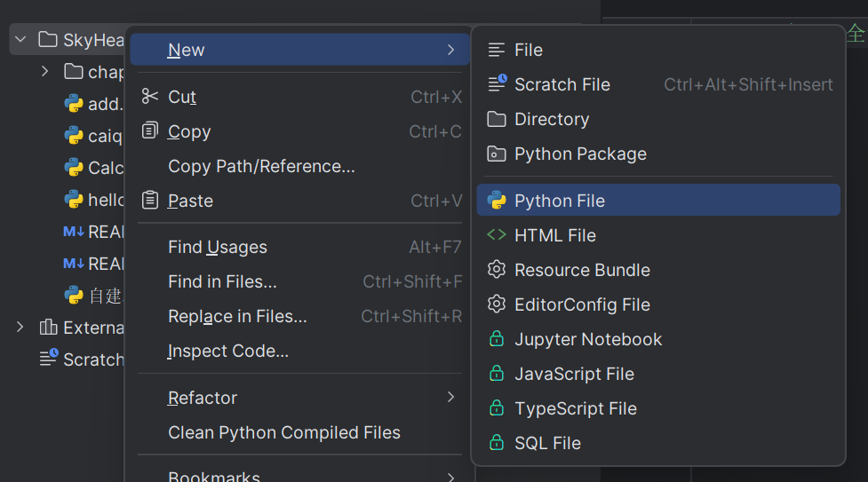Click the Python icon beside caiq file
This screenshot has height=482, width=868.
73,136
